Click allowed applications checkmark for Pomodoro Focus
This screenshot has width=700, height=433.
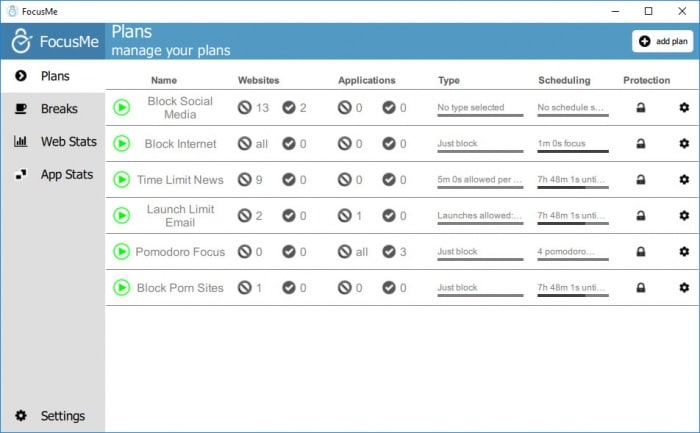click(389, 252)
